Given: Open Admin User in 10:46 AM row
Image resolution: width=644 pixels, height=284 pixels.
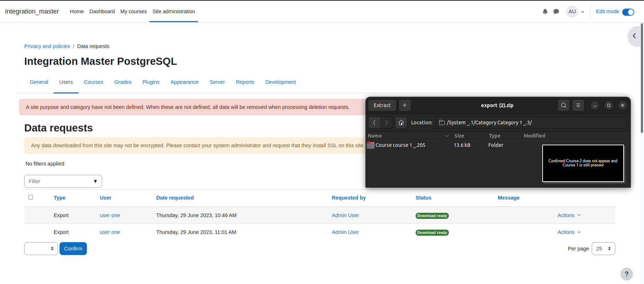Looking at the screenshot, I should pos(345,215).
